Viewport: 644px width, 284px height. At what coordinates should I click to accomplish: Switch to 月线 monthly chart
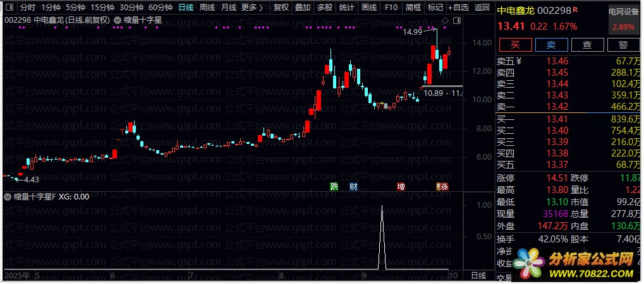228,8
